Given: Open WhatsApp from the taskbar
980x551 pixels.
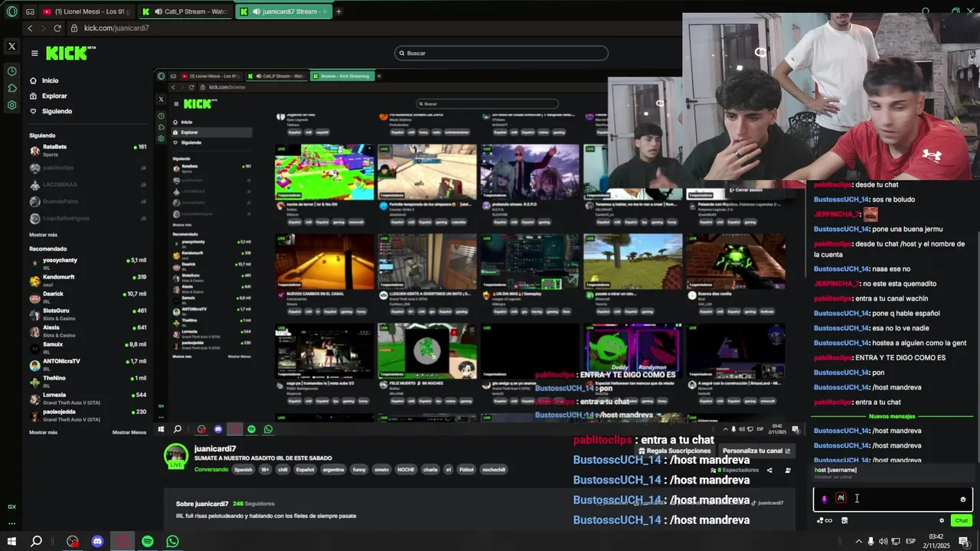Looking at the screenshot, I should (172, 541).
